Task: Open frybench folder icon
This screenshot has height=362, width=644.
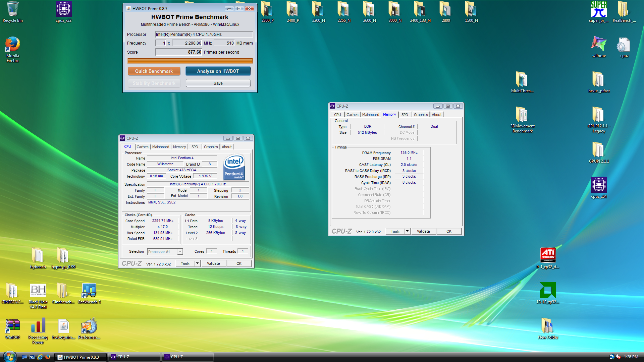Action: click(38, 258)
